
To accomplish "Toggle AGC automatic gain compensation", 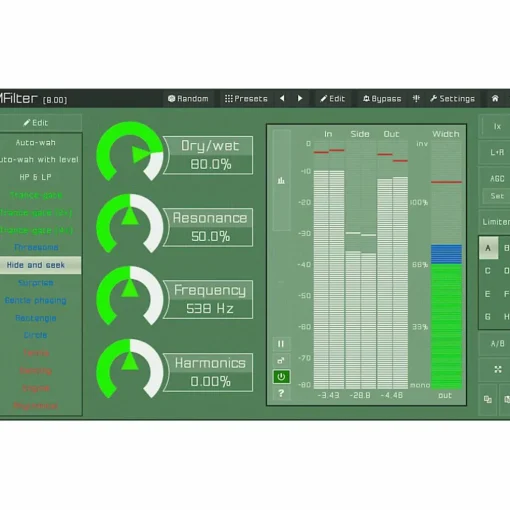I will pyautogui.click(x=497, y=179).
